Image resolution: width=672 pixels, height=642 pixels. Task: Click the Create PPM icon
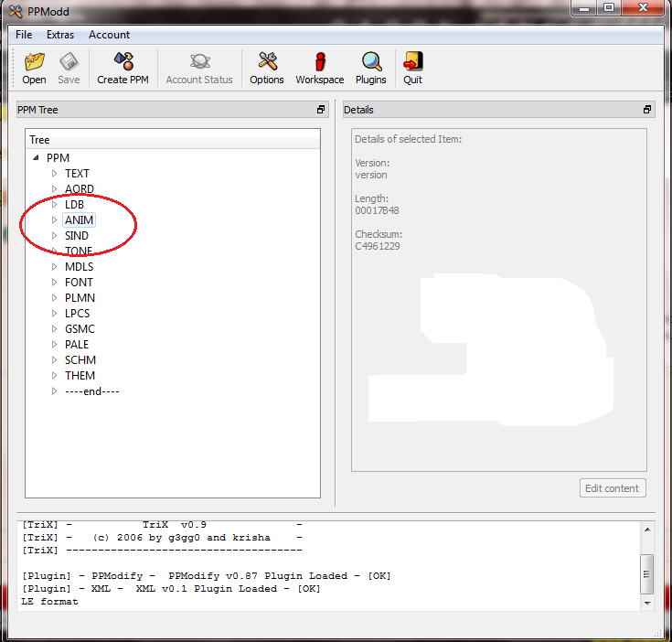click(x=123, y=61)
